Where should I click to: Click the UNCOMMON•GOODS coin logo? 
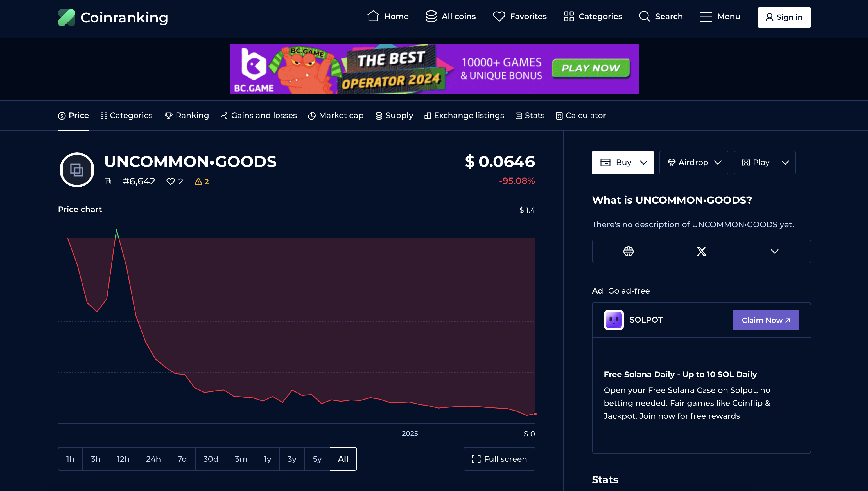coord(77,170)
